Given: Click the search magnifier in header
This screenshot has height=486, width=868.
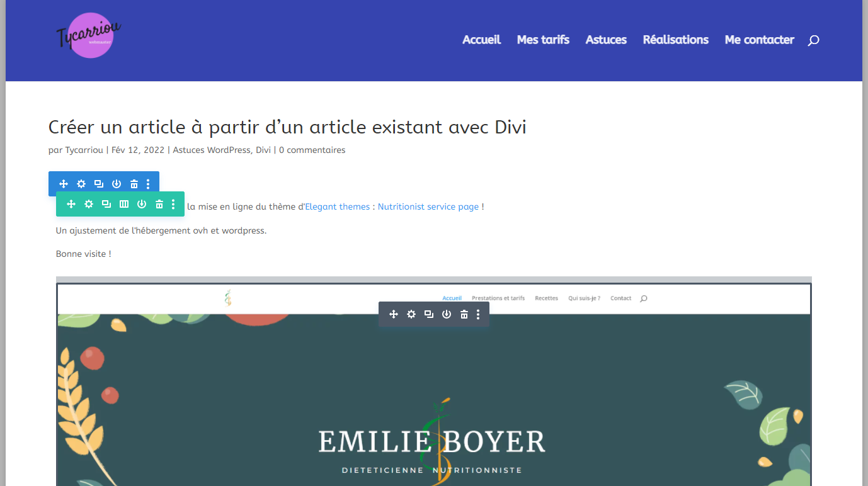Looking at the screenshot, I should pos(813,40).
